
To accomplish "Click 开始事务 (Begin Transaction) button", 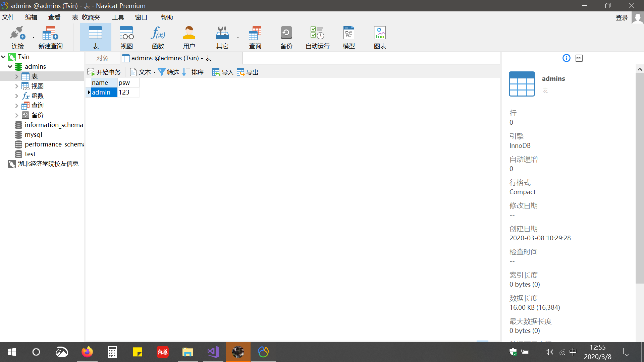I will 104,72.
